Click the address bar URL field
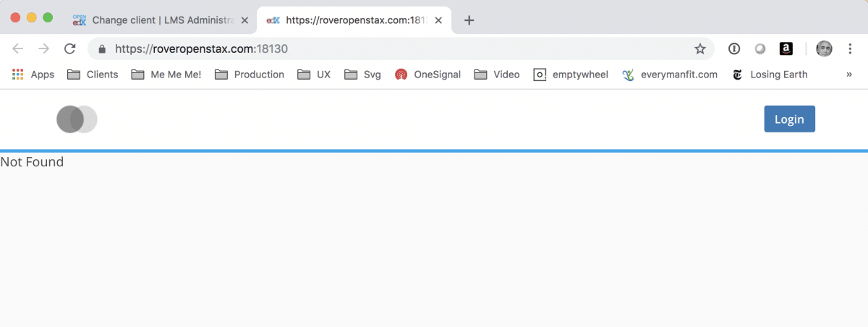Screen dimensions: 868x327 tap(398, 48)
